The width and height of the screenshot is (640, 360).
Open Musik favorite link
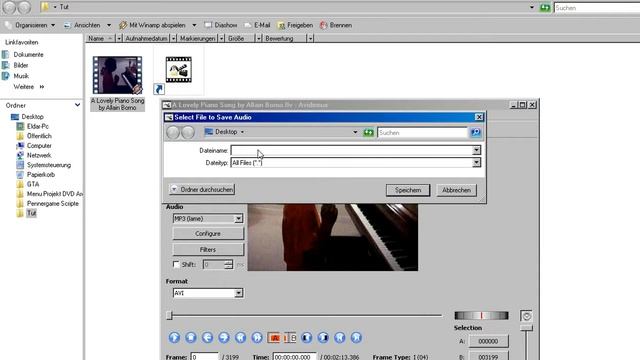pos(21,76)
